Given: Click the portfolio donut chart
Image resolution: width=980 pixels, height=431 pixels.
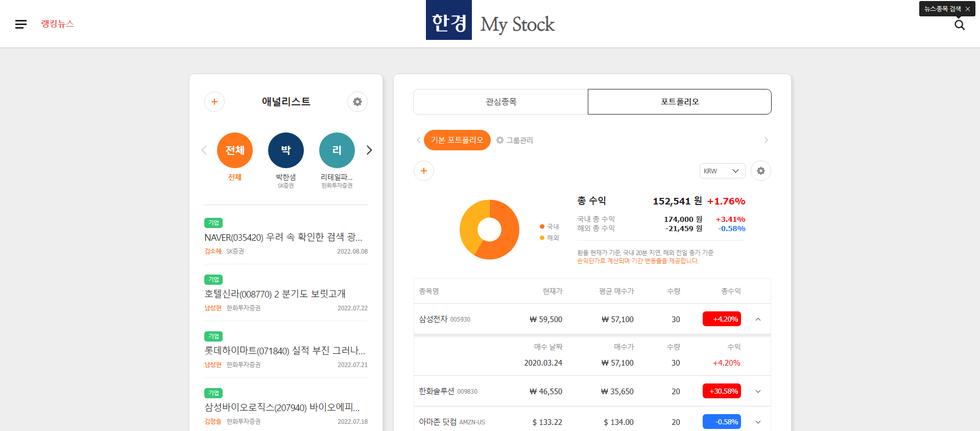Looking at the screenshot, I should click(x=489, y=230).
